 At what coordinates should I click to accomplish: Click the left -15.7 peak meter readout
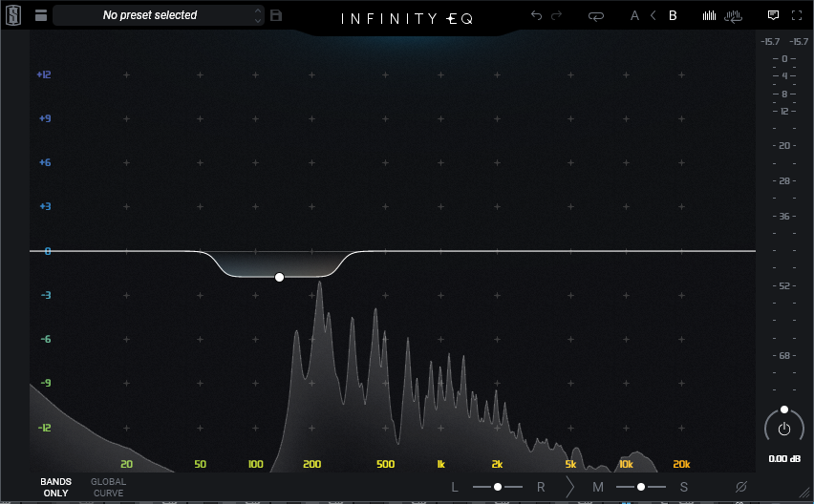pyautogui.click(x=770, y=41)
